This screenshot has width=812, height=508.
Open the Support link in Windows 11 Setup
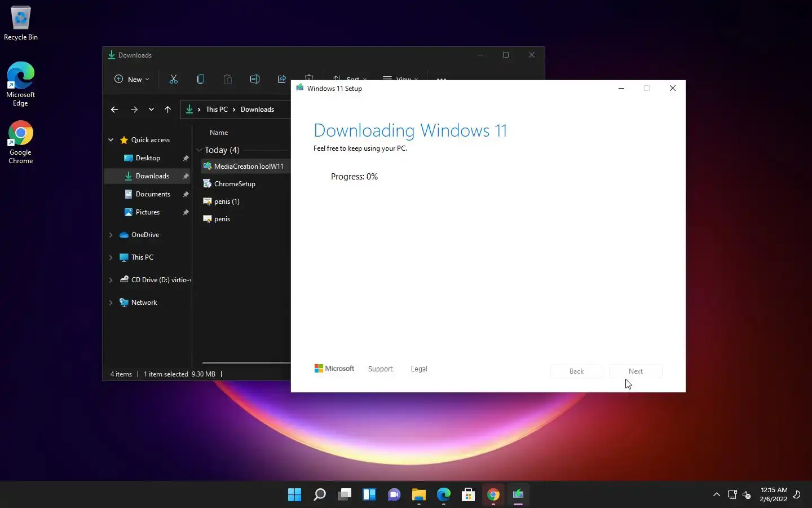(x=381, y=369)
